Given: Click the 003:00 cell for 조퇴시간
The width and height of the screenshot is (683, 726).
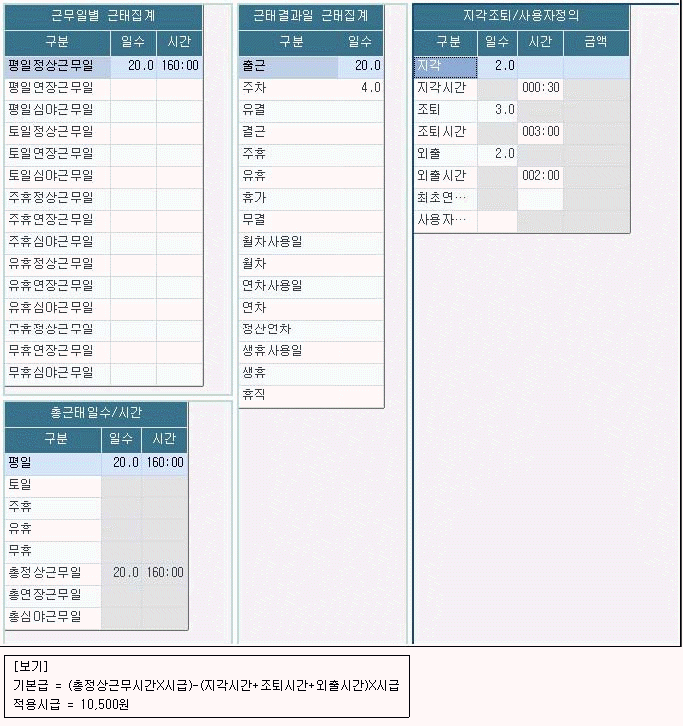Looking at the screenshot, I should click(540, 132).
